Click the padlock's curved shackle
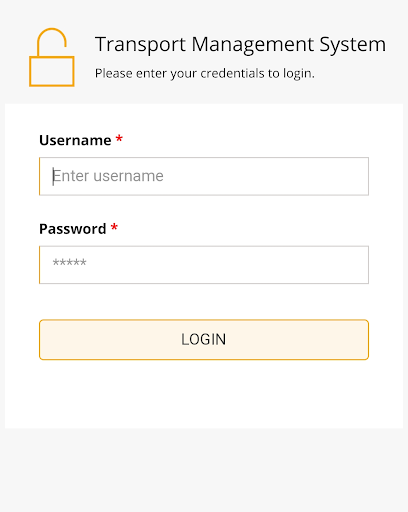This screenshot has height=512, width=408. coord(52,42)
